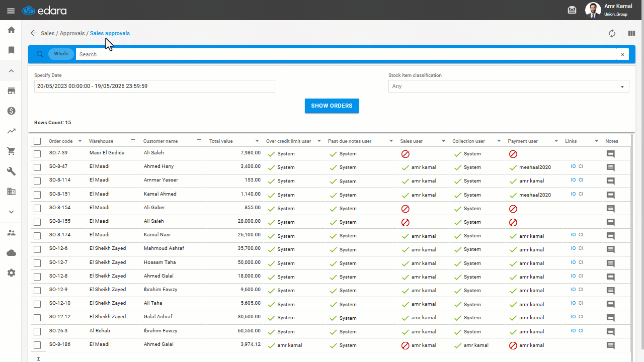Open the IO link for SO-8-47
Viewport: 644px width, 362px height.
click(x=573, y=166)
